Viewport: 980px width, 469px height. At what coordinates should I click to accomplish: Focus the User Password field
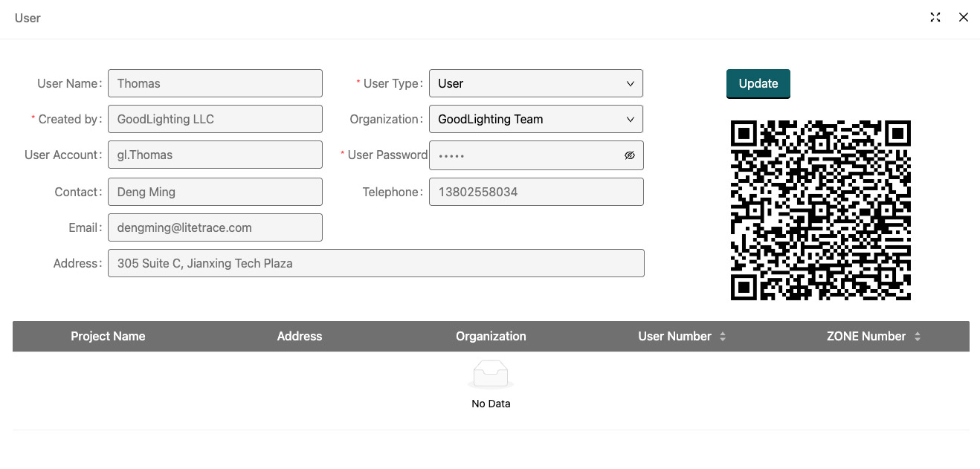tap(536, 155)
